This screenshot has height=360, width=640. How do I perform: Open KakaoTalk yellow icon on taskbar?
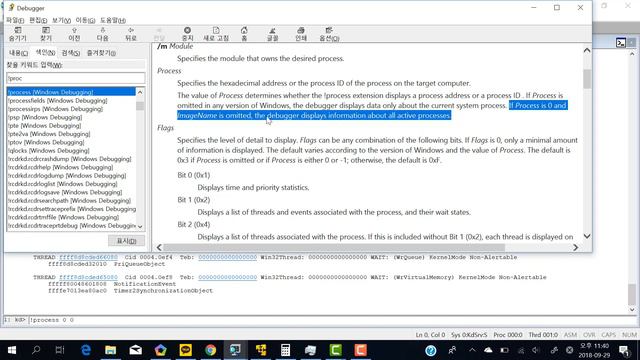click(186, 350)
